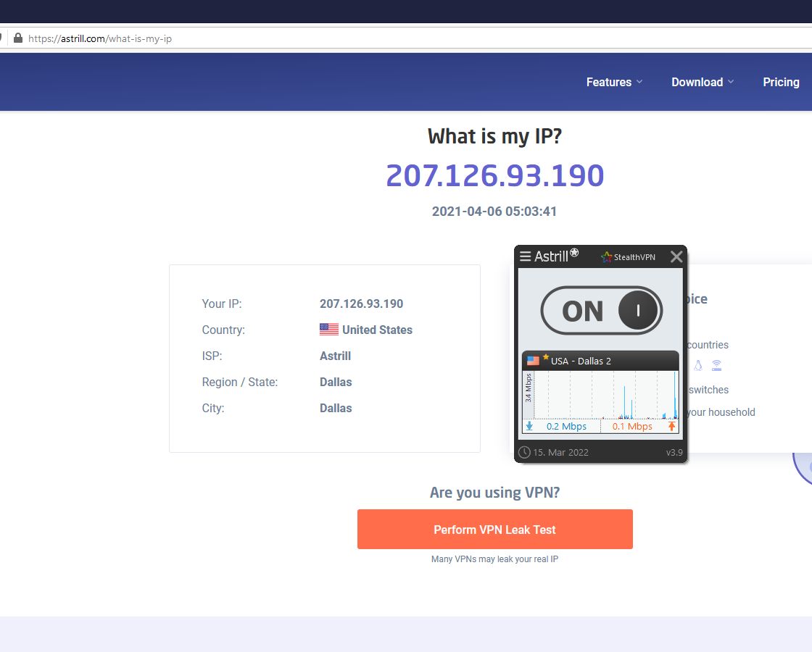Click the padlock site security icon
The image size is (812, 652).
(18, 38)
